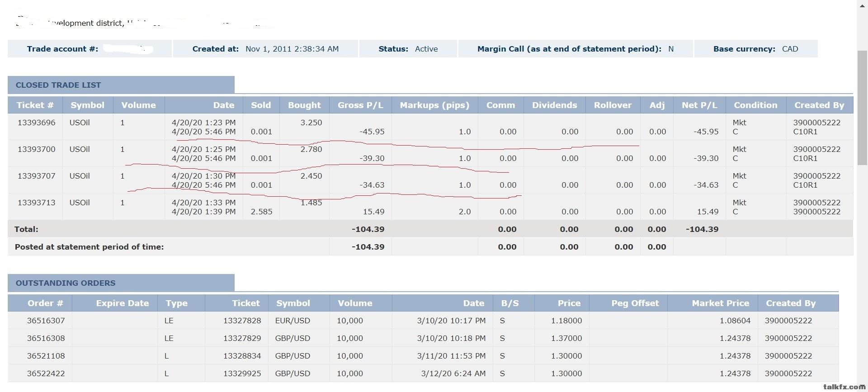Click the Total net P/L -104.39
This screenshot has height=392, width=868.
(702, 229)
